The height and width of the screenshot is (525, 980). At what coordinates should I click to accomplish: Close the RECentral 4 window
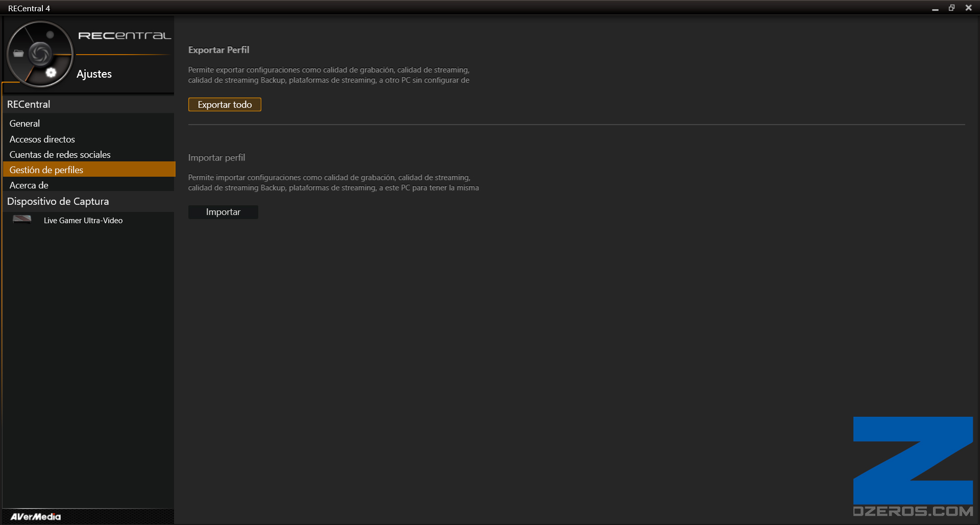pos(968,8)
